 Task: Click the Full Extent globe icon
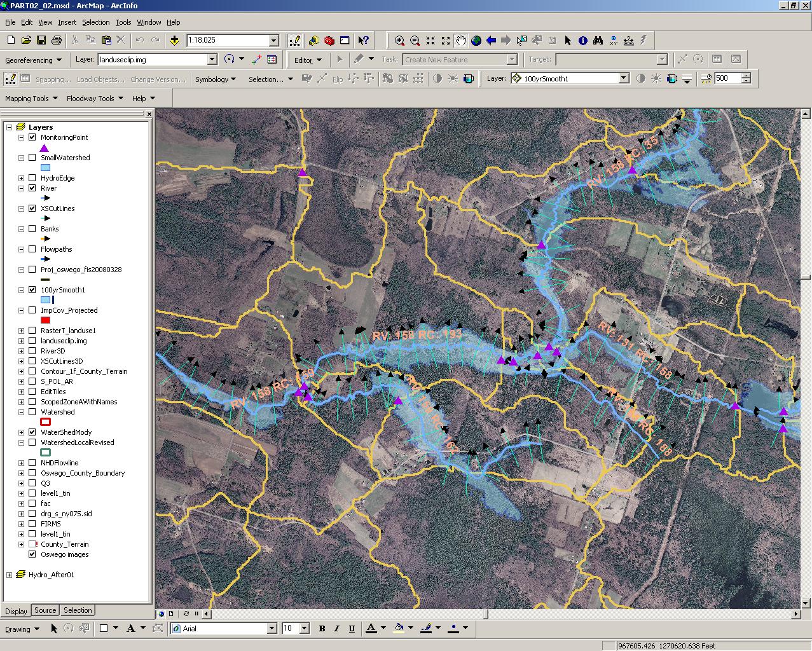pyautogui.click(x=476, y=41)
